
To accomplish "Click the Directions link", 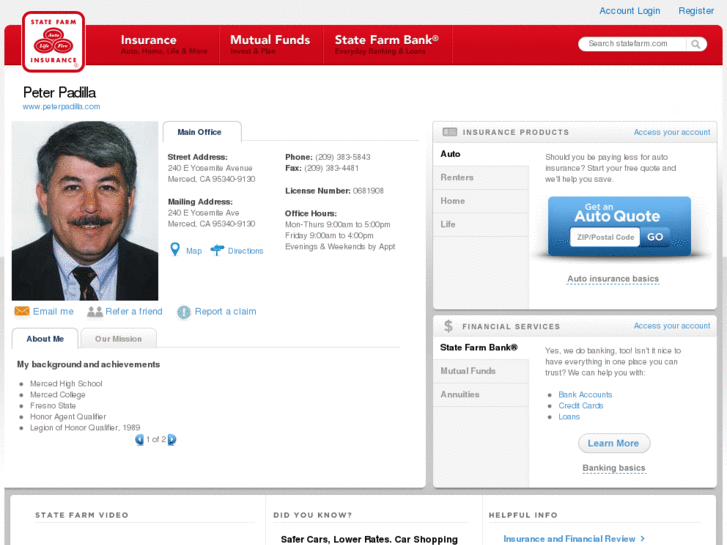I will pyautogui.click(x=245, y=250).
